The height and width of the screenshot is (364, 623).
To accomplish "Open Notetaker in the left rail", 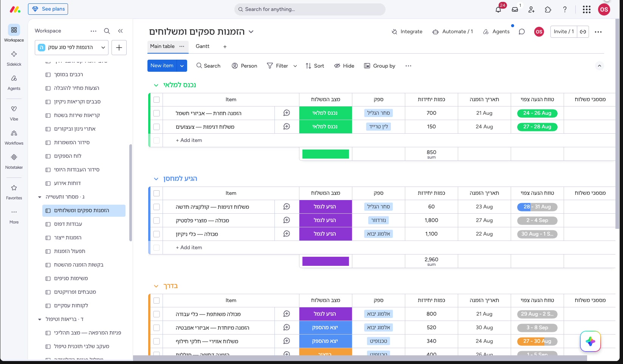I will (14, 161).
